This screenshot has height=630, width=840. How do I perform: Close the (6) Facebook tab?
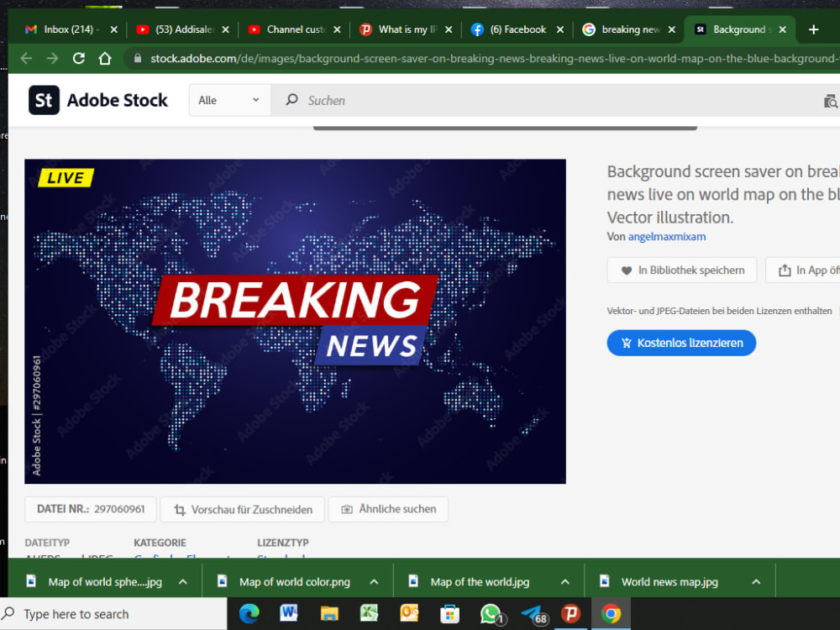click(559, 29)
